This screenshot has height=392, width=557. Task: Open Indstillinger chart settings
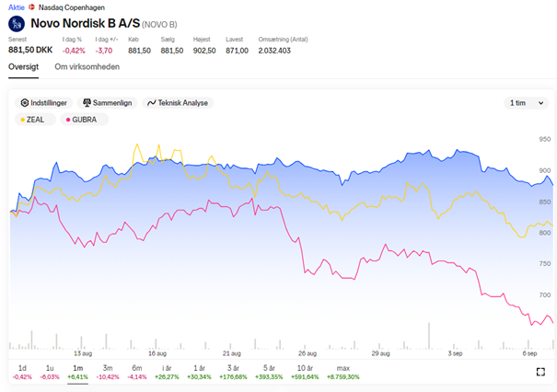(43, 103)
